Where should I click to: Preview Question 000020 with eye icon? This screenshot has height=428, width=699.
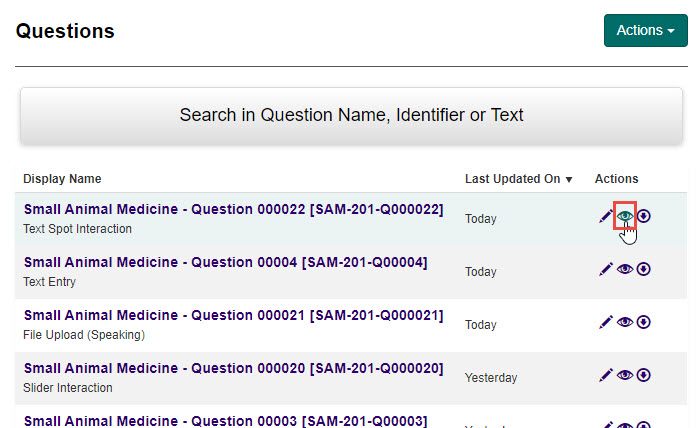625,375
